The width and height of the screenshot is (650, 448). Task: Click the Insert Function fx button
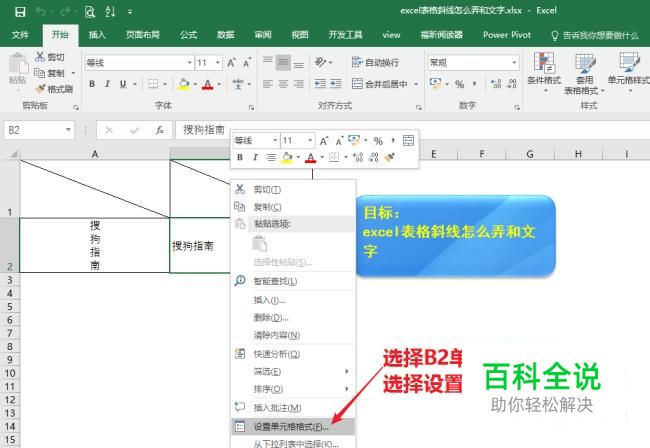click(x=160, y=131)
